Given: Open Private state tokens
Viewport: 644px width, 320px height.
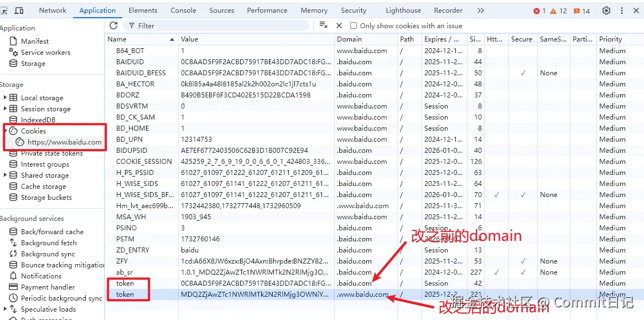Looking at the screenshot, I should [x=52, y=153].
